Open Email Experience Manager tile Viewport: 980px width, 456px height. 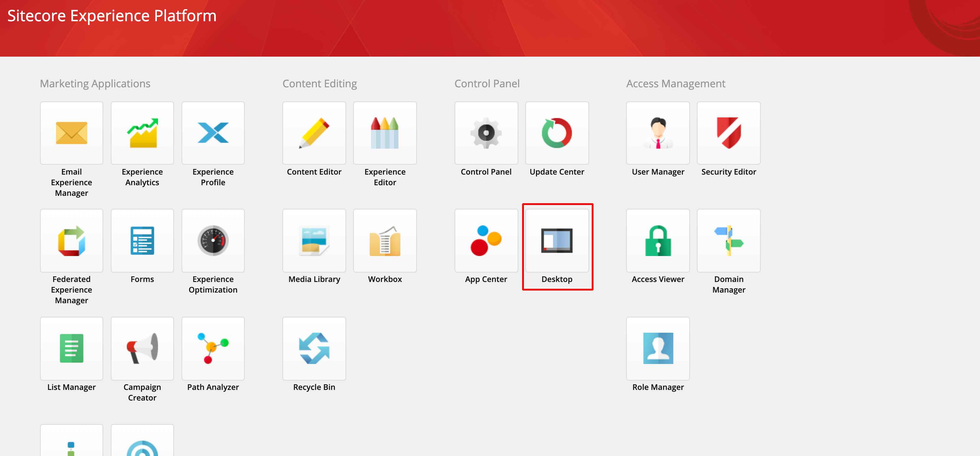click(72, 133)
